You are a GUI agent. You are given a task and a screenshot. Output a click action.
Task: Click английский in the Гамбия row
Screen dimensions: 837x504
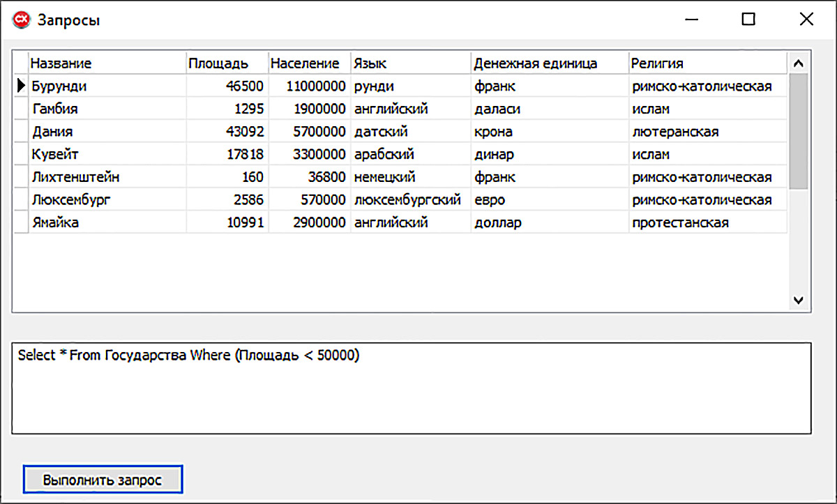click(410, 109)
